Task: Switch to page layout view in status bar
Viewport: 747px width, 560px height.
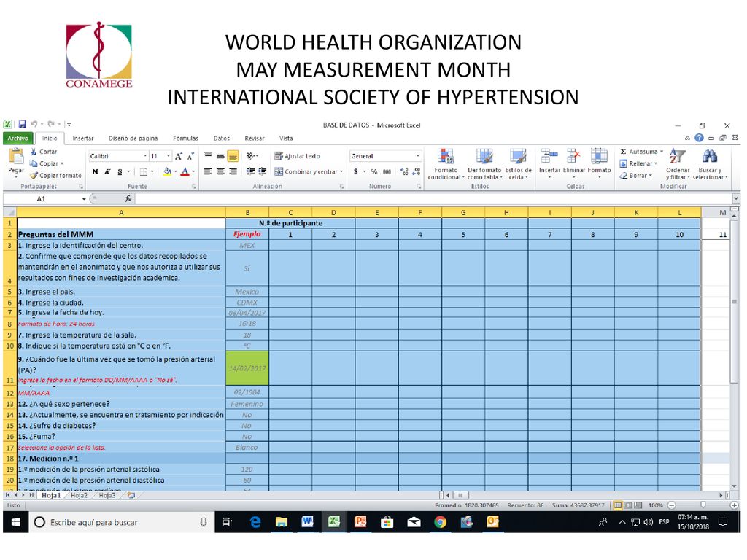Action: pyautogui.click(x=628, y=505)
